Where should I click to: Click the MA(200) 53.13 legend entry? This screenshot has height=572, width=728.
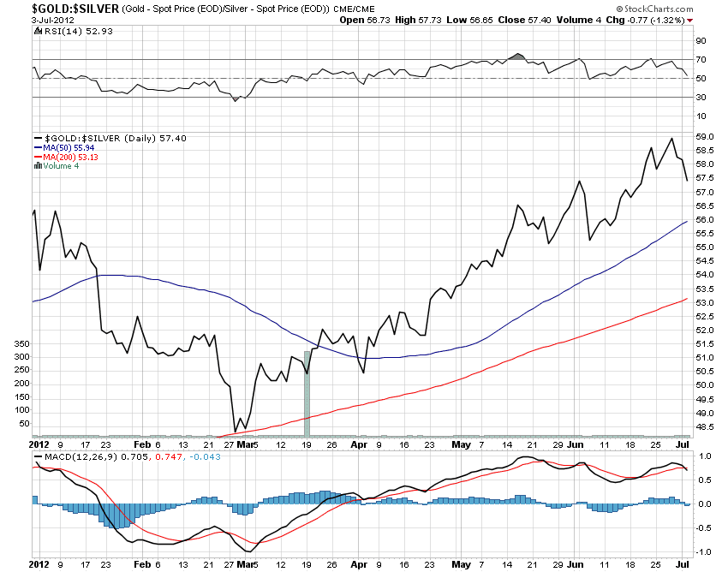pyautogui.click(x=70, y=157)
